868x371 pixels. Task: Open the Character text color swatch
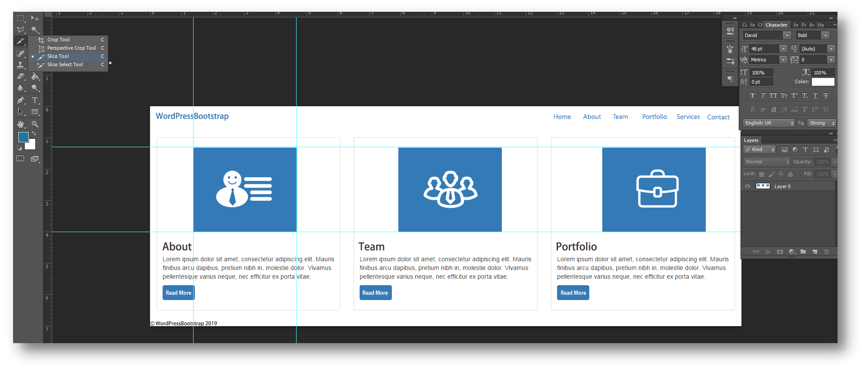point(823,82)
